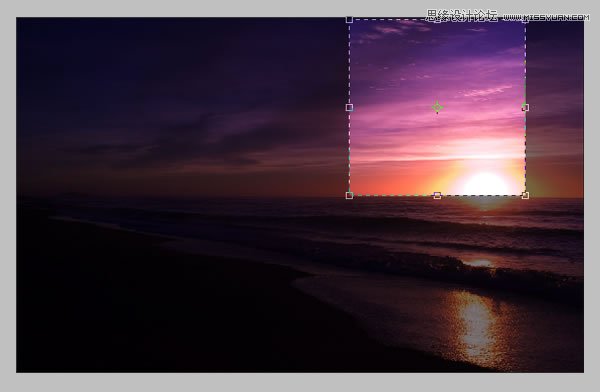The height and width of the screenshot is (392, 600).
Task: Click the bottom-left crop handle
Action: pyautogui.click(x=349, y=196)
